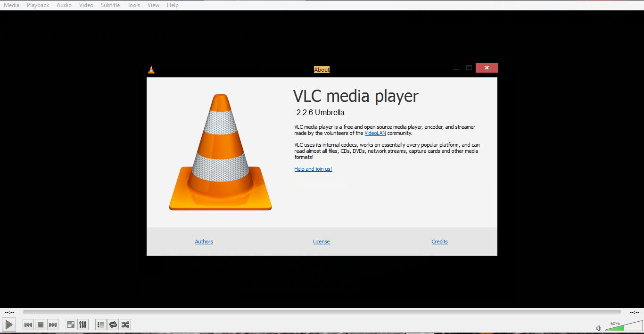Close the About dialog
The width and height of the screenshot is (644, 334).
487,68
